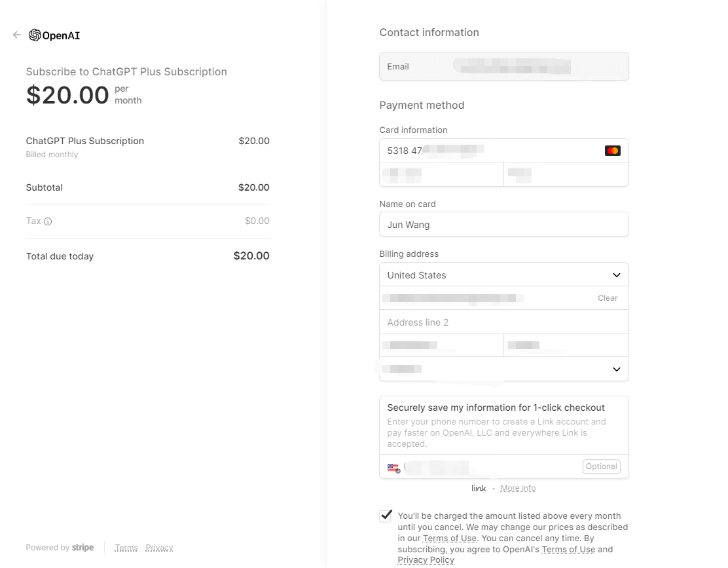Click the Link logo below phone field
The height and width of the screenshot is (568, 728).
pyautogui.click(x=479, y=488)
